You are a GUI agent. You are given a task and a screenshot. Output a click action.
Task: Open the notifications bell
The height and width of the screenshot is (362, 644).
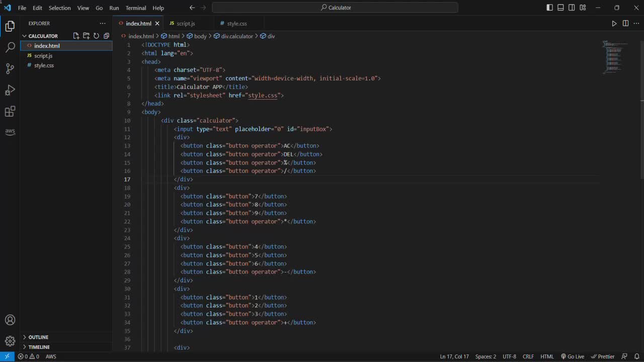coord(637,356)
